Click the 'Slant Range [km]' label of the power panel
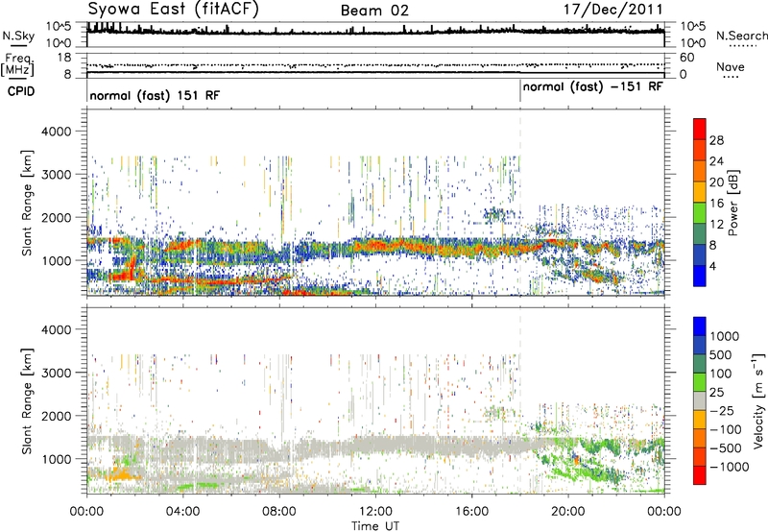Viewport: 768px width, 532px height. pos(28,203)
